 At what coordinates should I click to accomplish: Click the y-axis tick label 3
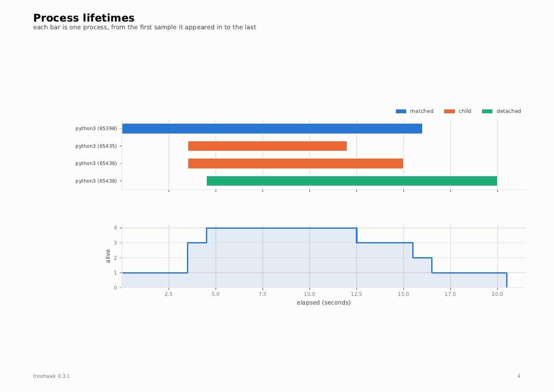click(115, 243)
